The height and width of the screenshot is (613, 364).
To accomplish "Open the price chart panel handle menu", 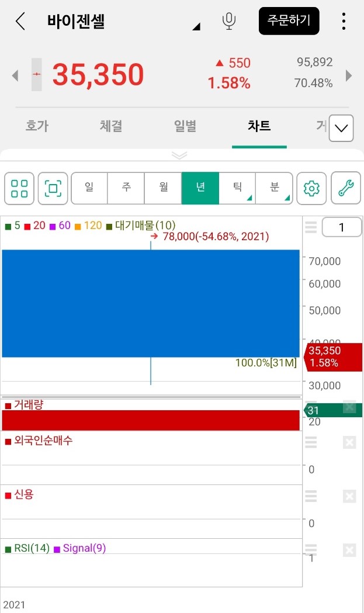I will point(311,227).
